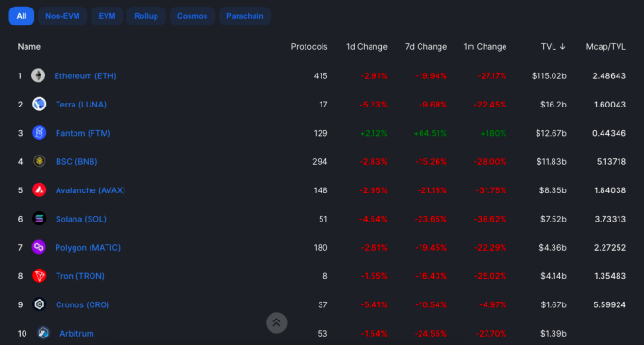Click the Polygon purple logo icon
This screenshot has height=345, width=644.
click(x=39, y=247)
